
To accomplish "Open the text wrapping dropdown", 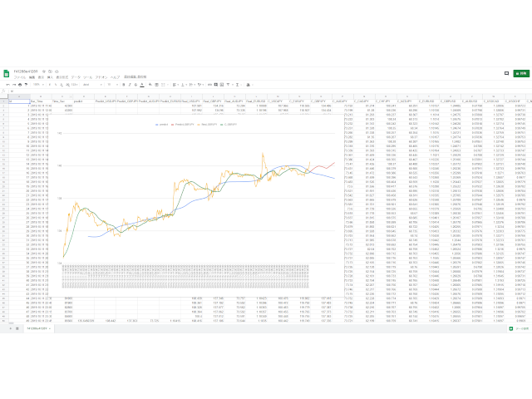I will [192, 85].
